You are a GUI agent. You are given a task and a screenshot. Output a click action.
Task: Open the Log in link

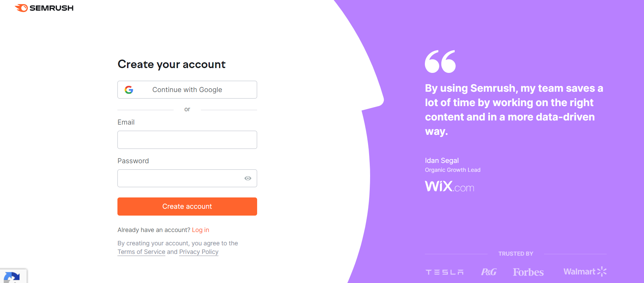coord(200,230)
